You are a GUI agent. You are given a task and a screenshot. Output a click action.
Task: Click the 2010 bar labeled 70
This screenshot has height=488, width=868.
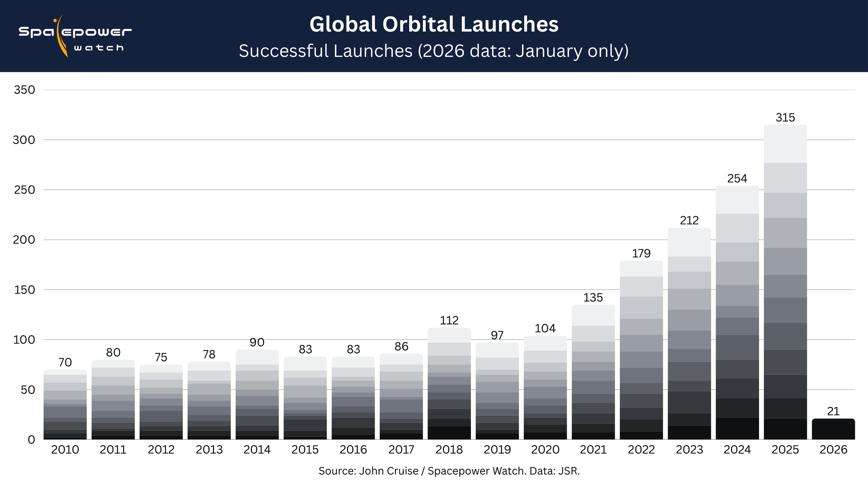pyautogui.click(x=65, y=405)
